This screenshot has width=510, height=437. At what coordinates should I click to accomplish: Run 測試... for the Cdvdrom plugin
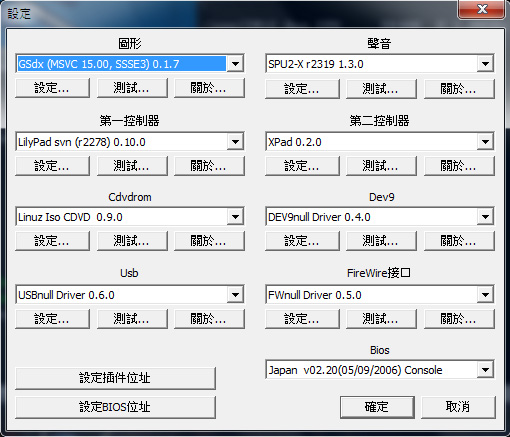click(132, 241)
